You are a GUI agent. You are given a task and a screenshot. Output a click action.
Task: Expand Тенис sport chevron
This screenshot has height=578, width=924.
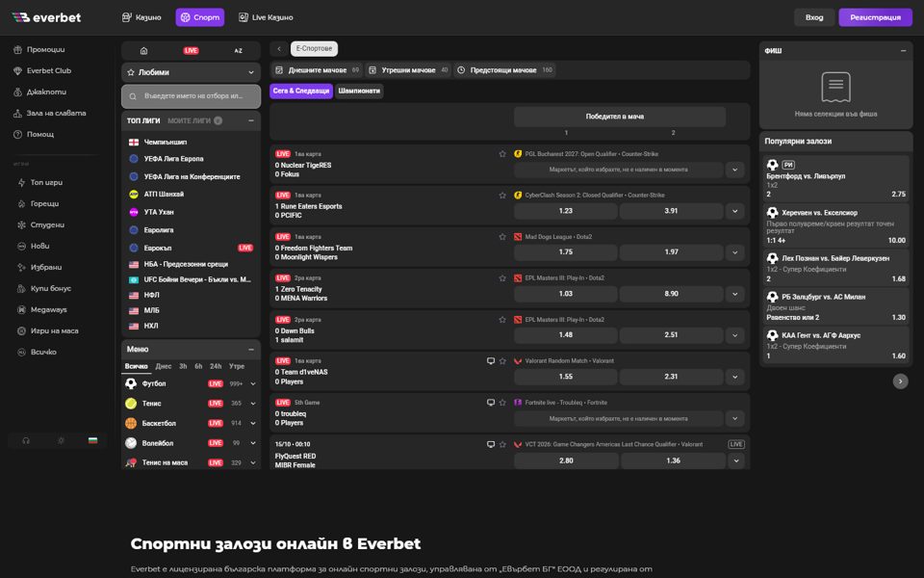(253, 404)
